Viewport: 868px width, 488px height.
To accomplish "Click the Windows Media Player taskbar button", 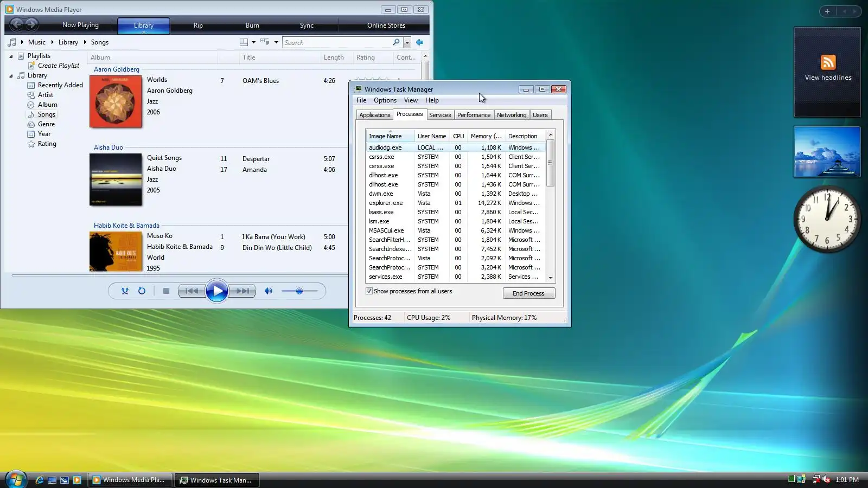I will tap(130, 480).
